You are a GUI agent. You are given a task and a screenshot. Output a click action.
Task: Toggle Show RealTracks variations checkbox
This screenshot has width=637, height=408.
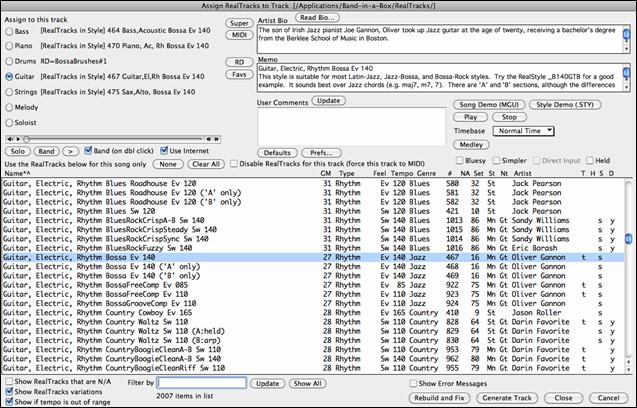pos(9,392)
